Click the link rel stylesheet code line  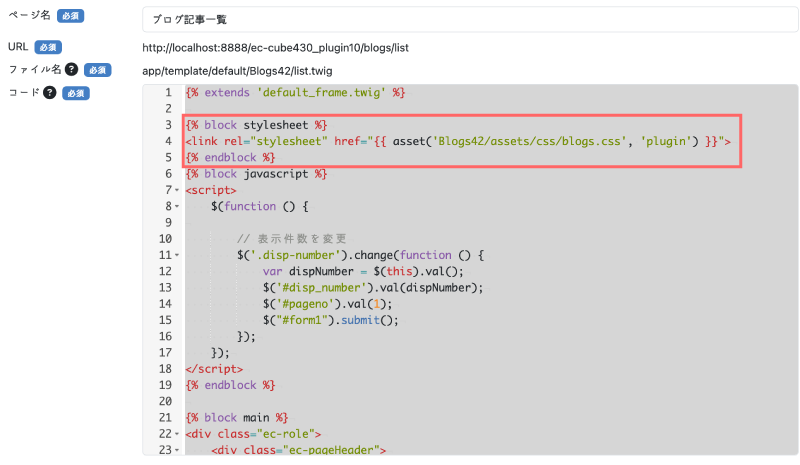(458, 141)
